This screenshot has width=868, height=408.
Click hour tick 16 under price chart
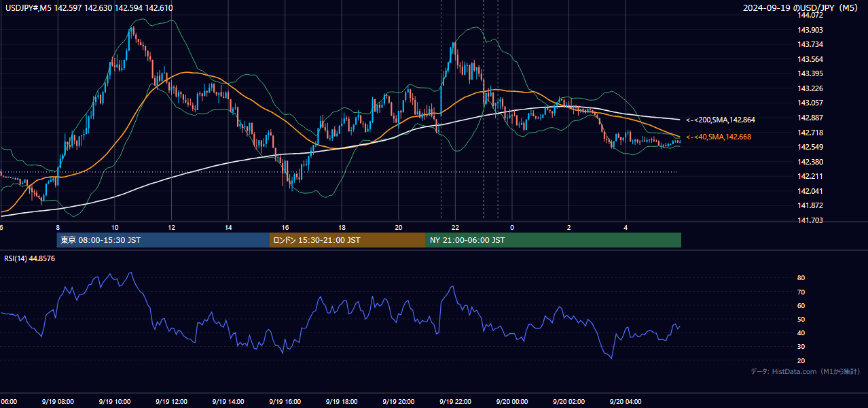(x=285, y=228)
